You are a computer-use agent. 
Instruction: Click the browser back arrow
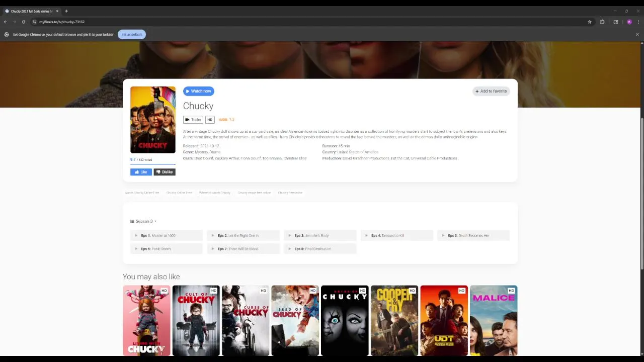6,22
